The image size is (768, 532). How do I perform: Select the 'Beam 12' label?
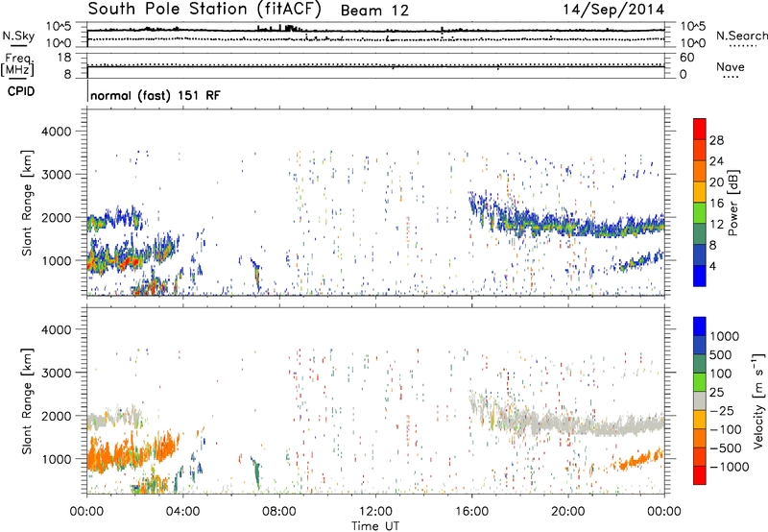click(x=374, y=11)
